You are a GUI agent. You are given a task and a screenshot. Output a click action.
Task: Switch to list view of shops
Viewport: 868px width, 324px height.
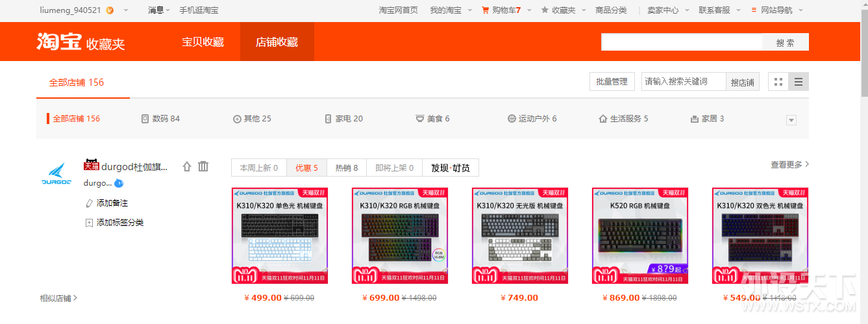pyautogui.click(x=799, y=82)
